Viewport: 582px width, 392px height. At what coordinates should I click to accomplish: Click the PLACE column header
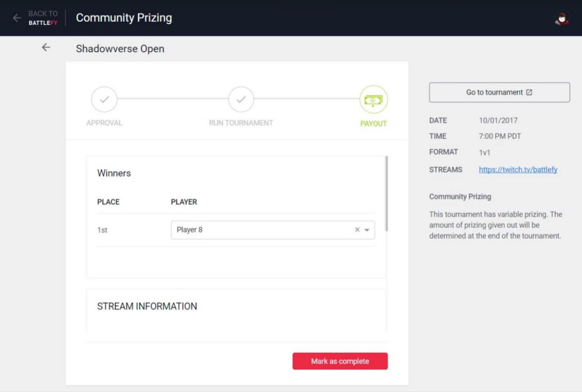coord(108,202)
